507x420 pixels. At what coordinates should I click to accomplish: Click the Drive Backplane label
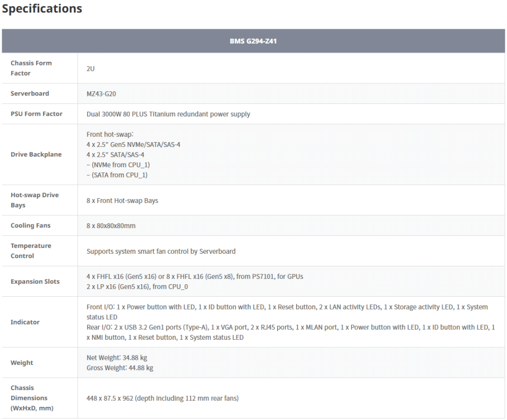tap(36, 155)
